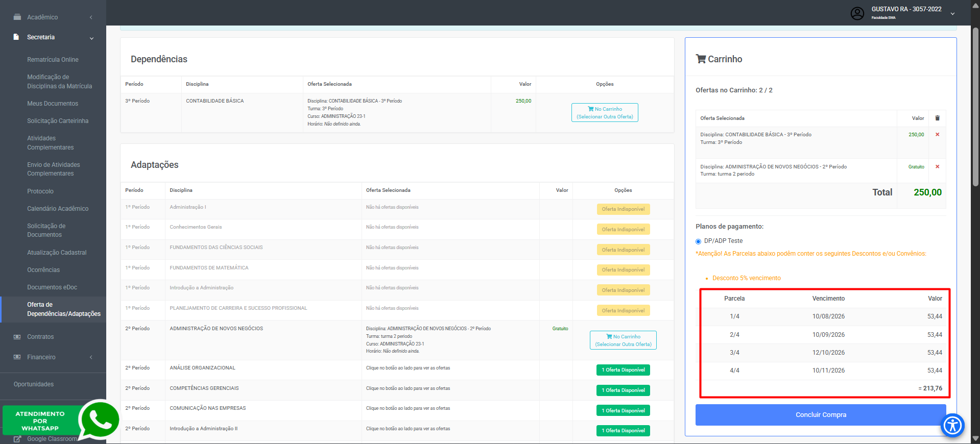Open Solicitação de Documentos menu item
This screenshot has width=980, height=444.
pyautogui.click(x=46, y=230)
